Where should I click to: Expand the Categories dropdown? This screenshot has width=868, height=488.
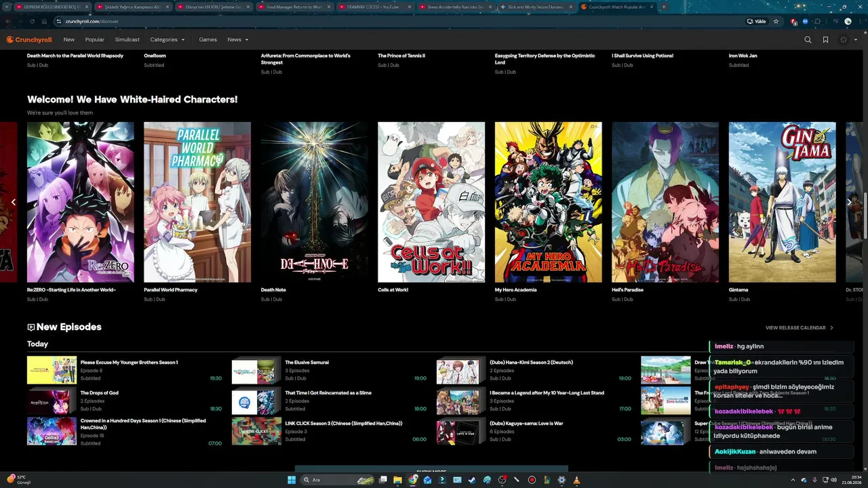pyautogui.click(x=167, y=40)
